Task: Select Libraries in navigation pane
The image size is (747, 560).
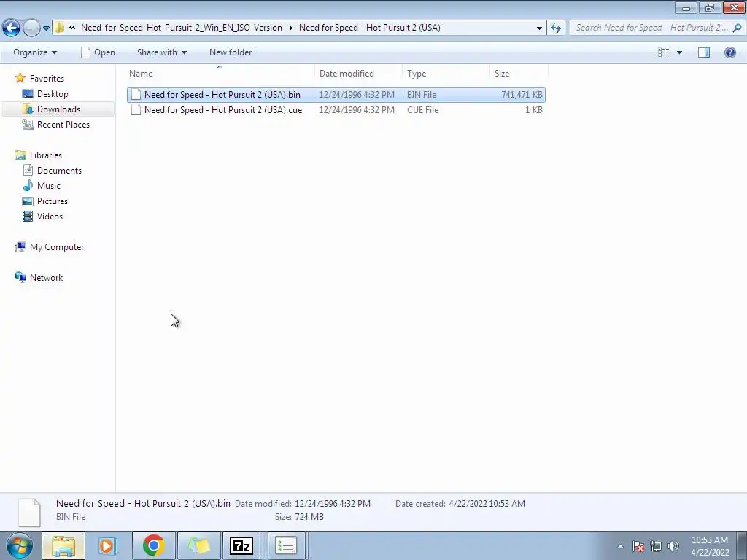Action: coord(46,155)
